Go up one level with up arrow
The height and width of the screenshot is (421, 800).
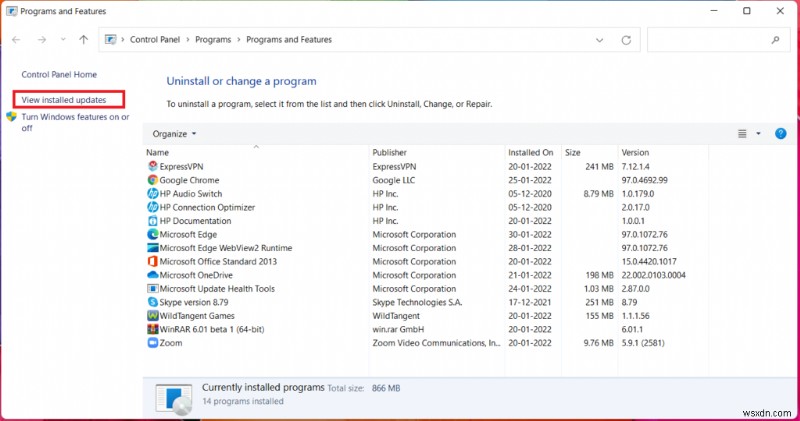click(84, 40)
